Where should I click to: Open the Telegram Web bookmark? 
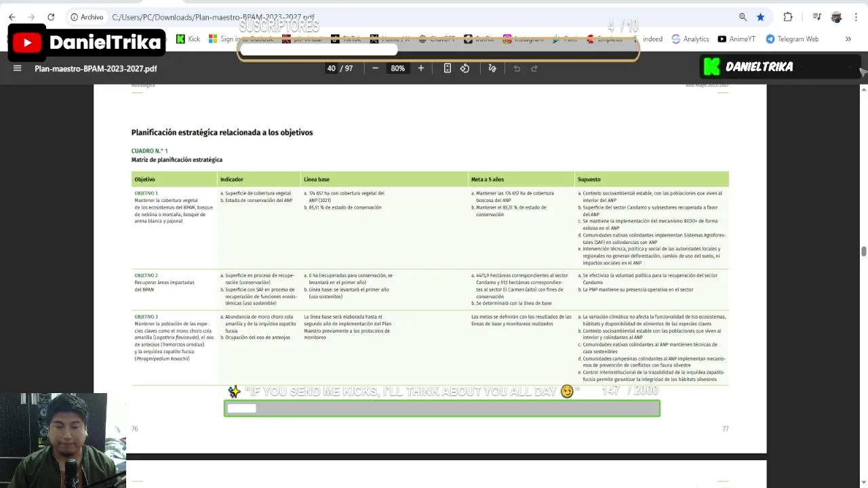pos(792,39)
